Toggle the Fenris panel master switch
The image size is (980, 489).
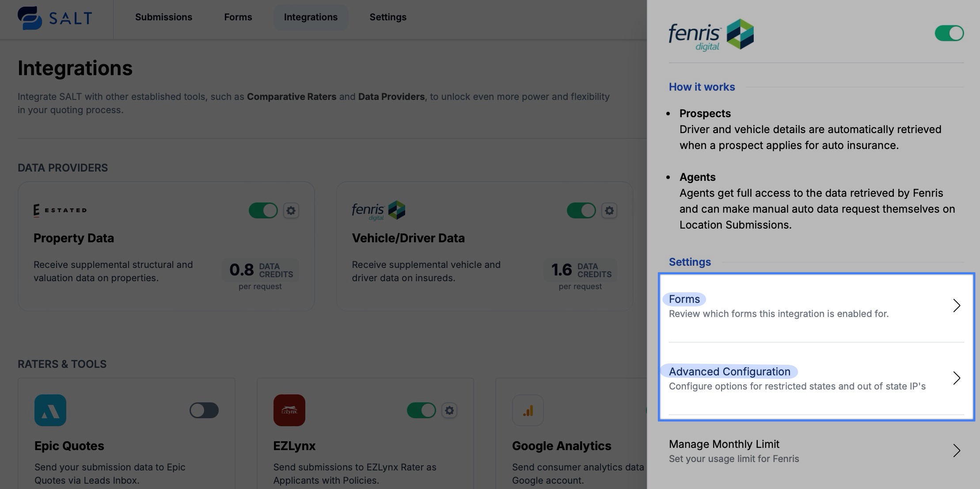coord(949,33)
